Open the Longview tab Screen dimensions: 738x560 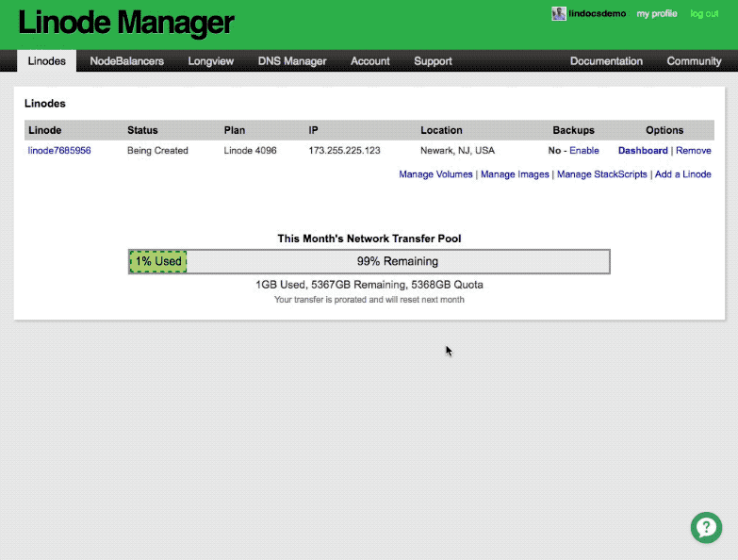click(211, 61)
